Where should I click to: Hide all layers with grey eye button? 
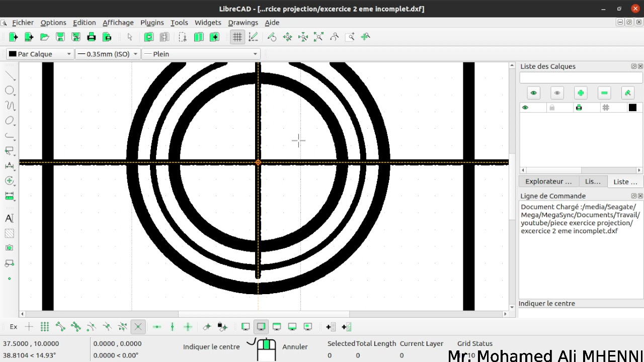point(557,93)
